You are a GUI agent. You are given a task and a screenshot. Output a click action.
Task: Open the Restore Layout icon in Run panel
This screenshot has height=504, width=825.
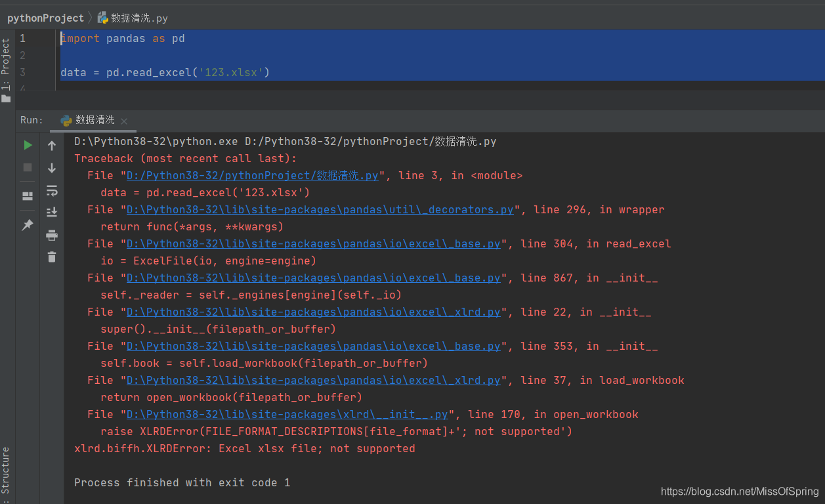coord(28,196)
